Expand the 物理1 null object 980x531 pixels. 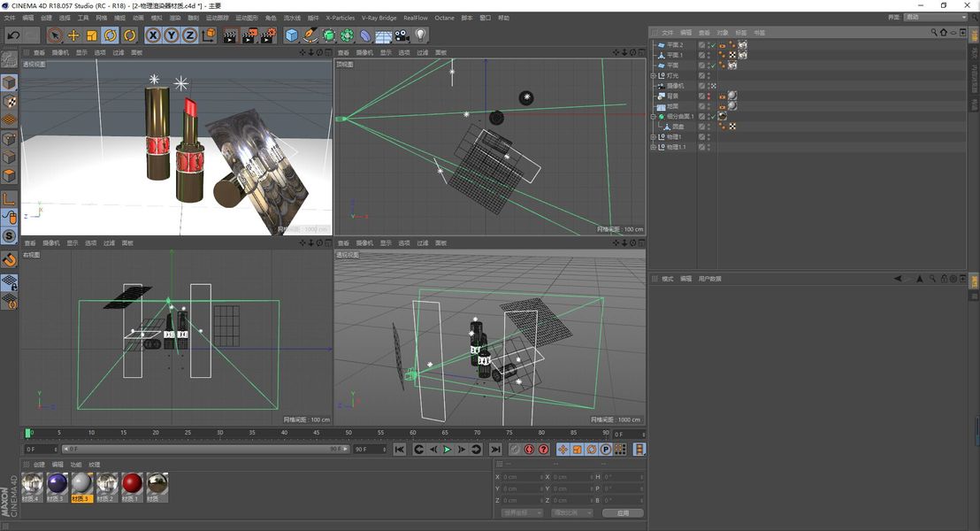point(654,137)
